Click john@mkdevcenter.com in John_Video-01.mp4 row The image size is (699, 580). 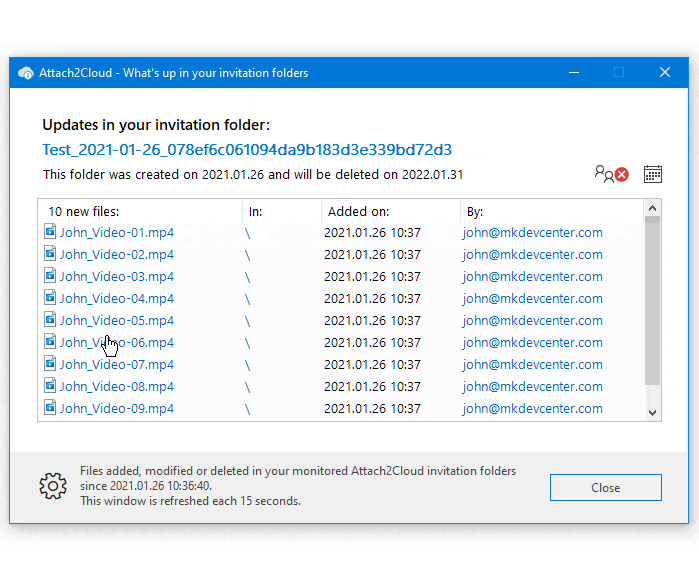(x=532, y=233)
